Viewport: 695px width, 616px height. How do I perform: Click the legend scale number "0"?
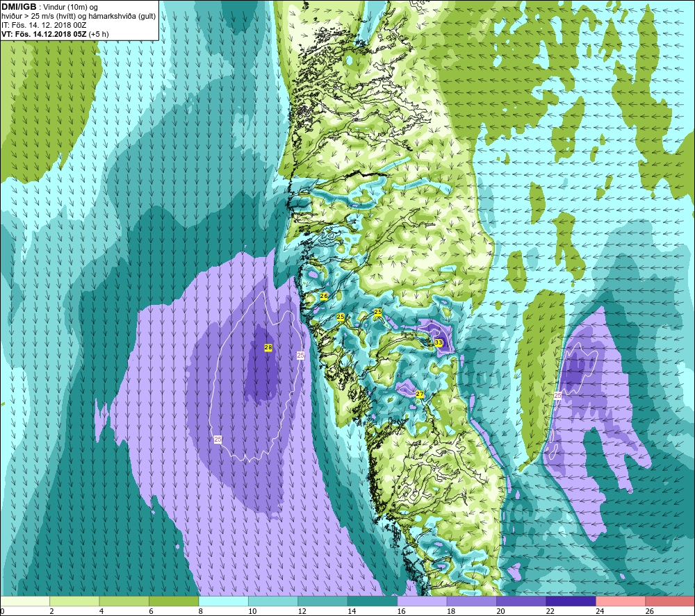pyautogui.click(x=3, y=611)
